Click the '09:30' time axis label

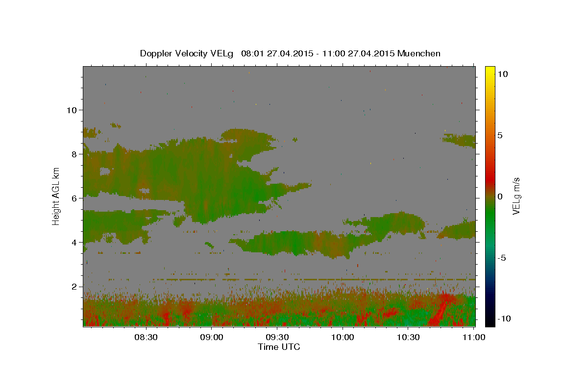[x=277, y=337]
